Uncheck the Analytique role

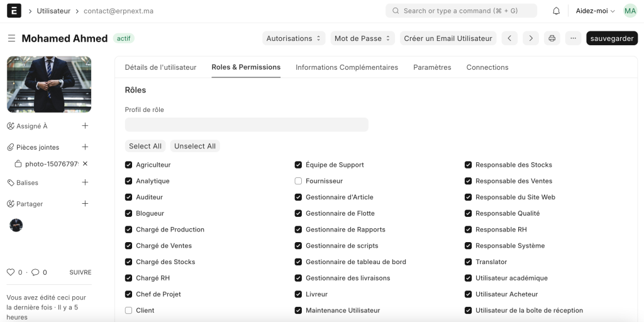[128, 181]
